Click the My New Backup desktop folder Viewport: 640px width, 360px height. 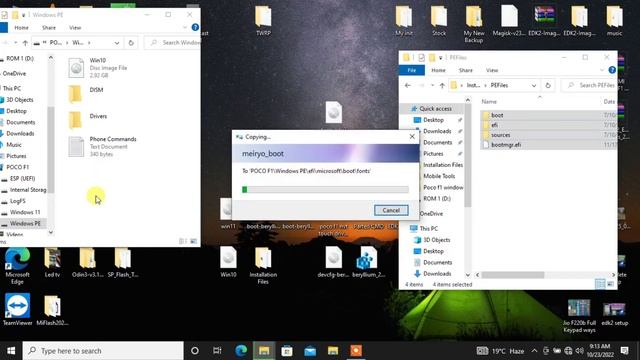pyautogui.click(x=474, y=24)
